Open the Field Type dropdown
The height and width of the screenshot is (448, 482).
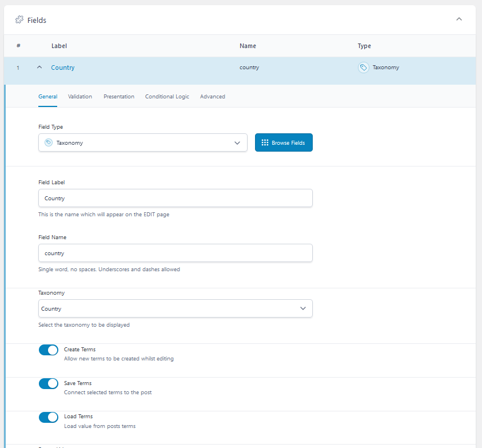click(x=143, y=142)
